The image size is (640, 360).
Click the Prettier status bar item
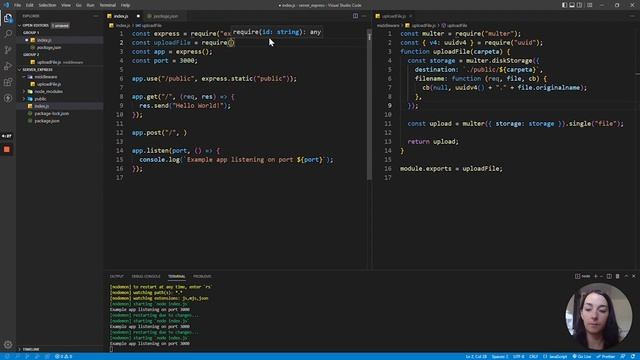pos(606,356)
